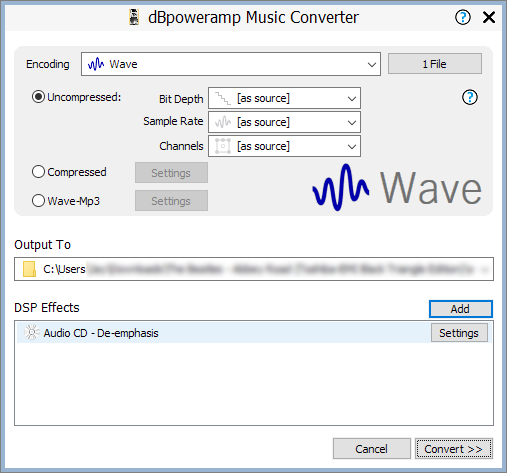
Task: Open Settings for Audio CD De-emphasis effect
Action: (x=459, y=333)
